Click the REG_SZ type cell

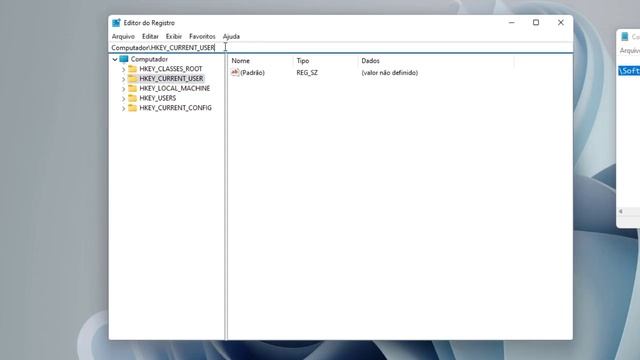click(307, 73)
